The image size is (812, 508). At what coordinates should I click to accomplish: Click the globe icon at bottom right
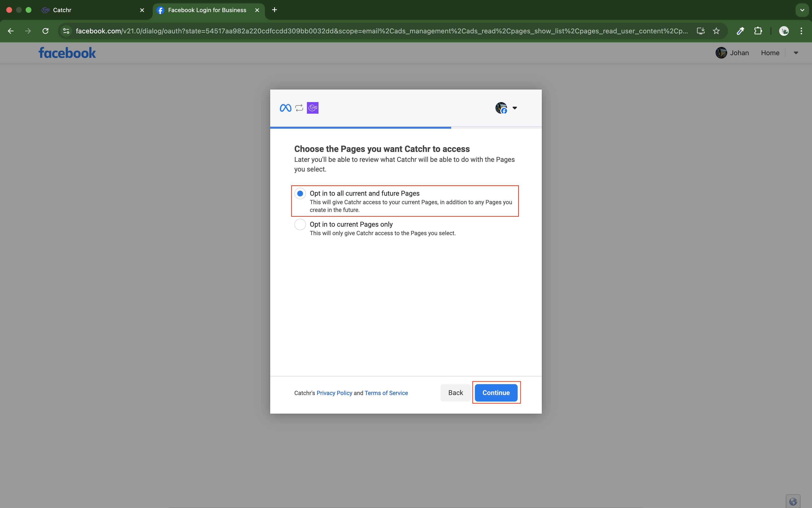point(793,501)
